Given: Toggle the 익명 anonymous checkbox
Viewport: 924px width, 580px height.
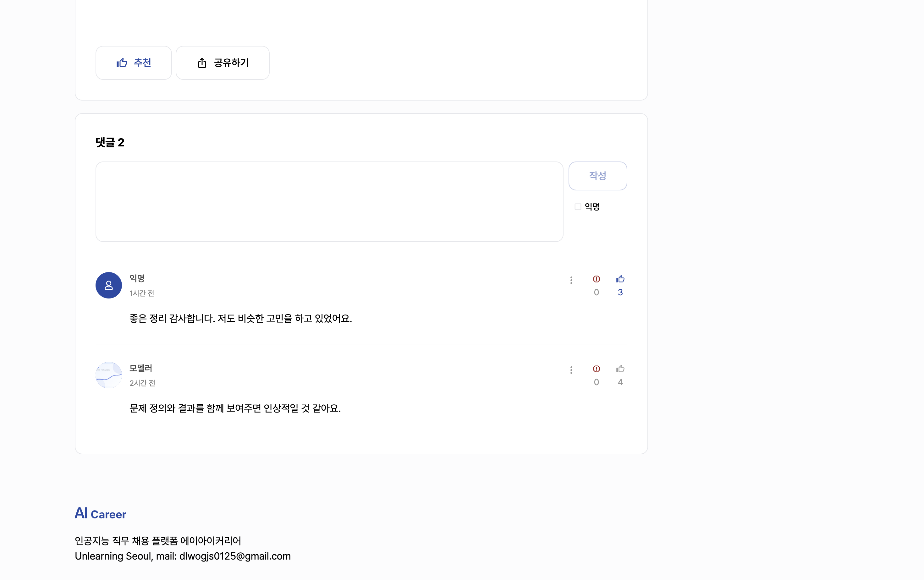Looking at the screenshot, I should coord(578,207).
